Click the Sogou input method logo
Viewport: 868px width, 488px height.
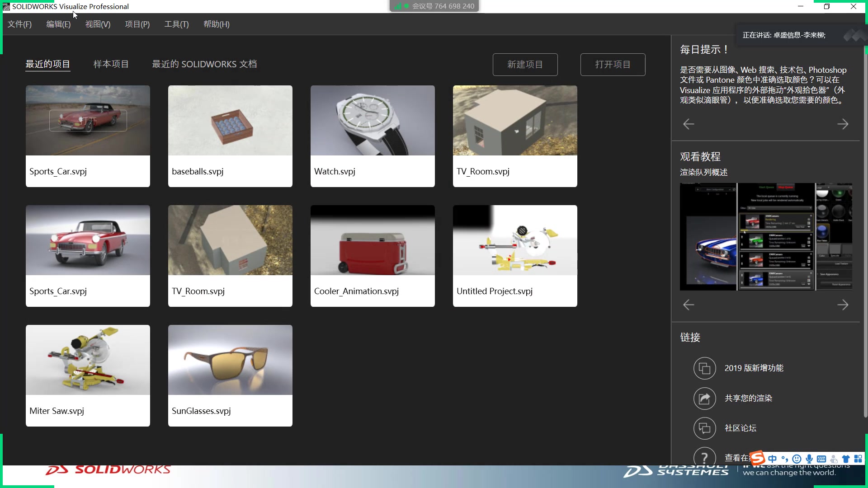tap(758, 458)
